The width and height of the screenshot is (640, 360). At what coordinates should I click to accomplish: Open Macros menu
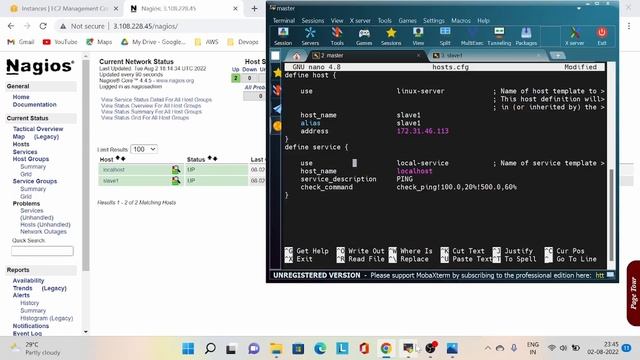pyautogui.click(x=461, y=20)
